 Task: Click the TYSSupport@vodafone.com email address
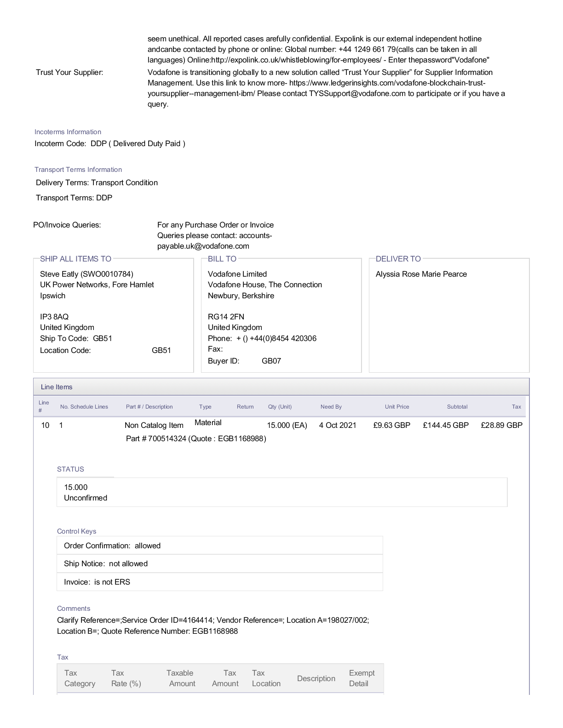[x=357, y=94]
